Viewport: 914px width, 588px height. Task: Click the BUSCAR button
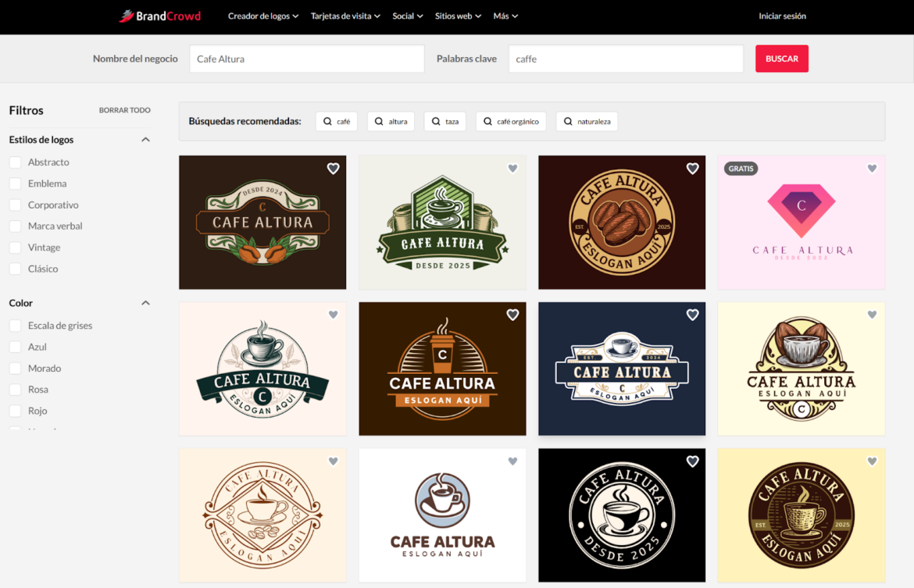click(x=781, y=58)
